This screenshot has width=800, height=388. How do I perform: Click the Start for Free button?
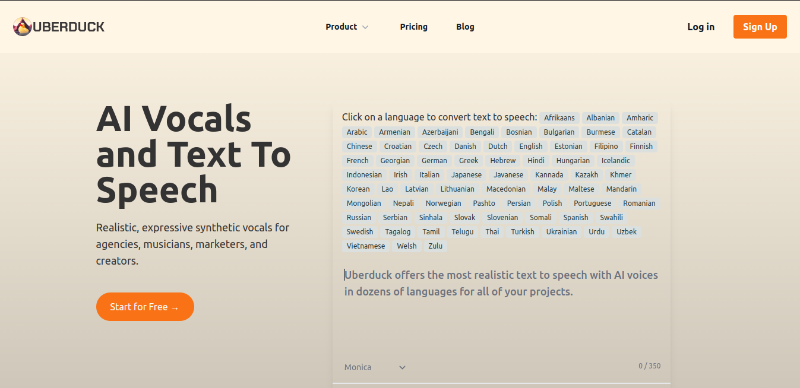pyautogui.click(x=145, y=307)
